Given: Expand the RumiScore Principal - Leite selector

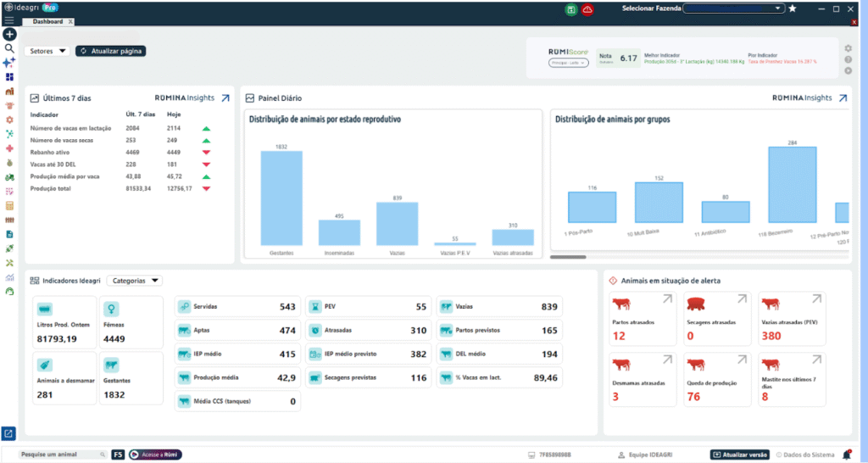Looking at the screenshot, I should pos(569,62).
